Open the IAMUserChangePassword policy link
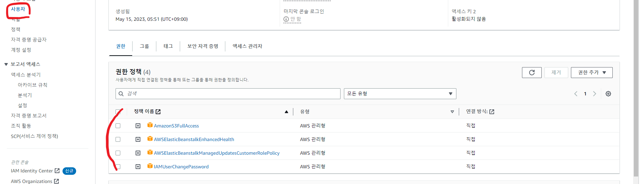644x184 pixels. tap(181, 167)
